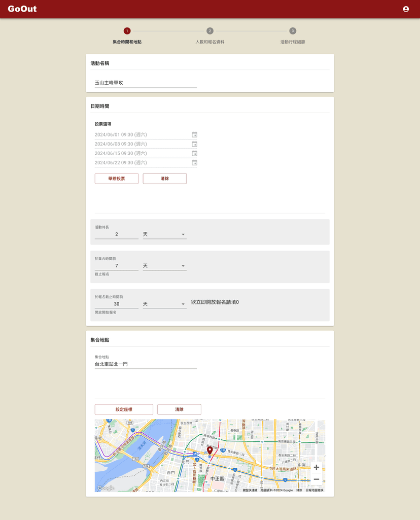Open calendar picker for 2024/06/15 option

coord(194,153)
